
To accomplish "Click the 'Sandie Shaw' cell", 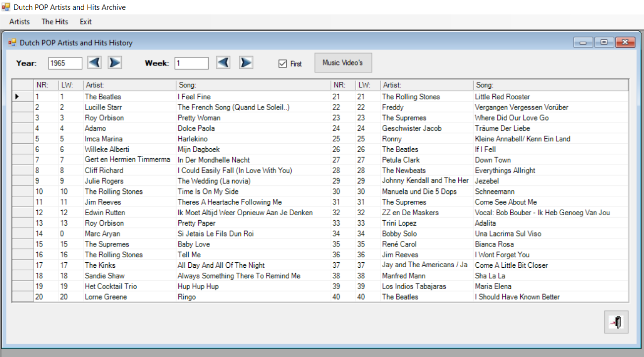I will pos(129,276).
